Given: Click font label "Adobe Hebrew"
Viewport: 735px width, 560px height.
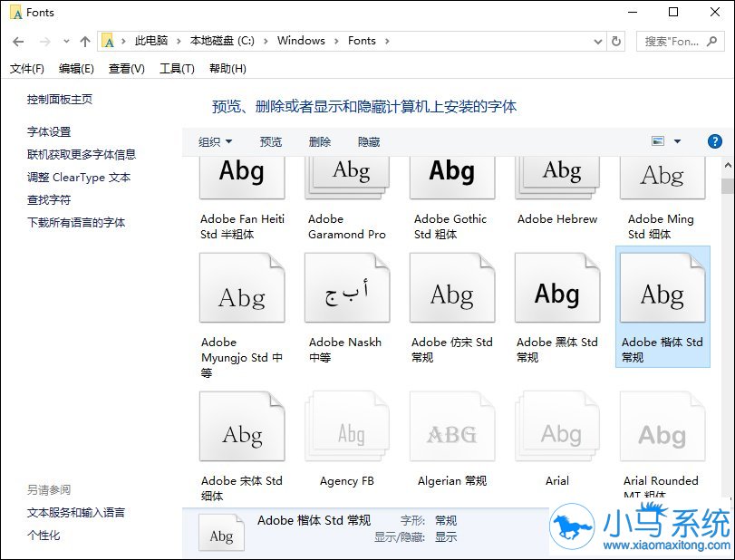Looking at the screenshot, I should [x=557, y=219].
